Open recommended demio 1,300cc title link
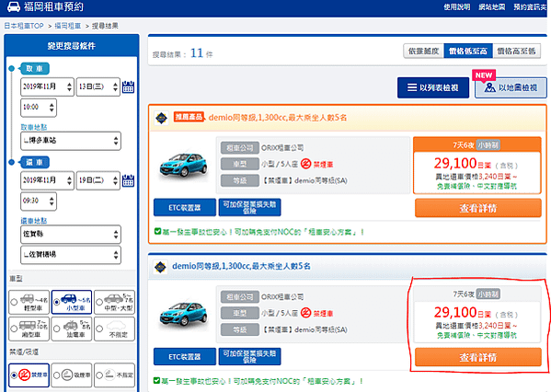 click(x=278, y=118)
